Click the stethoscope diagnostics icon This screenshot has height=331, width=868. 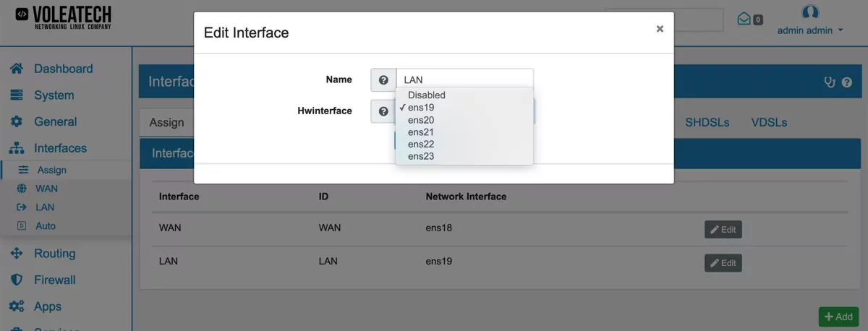pos(830,82)
